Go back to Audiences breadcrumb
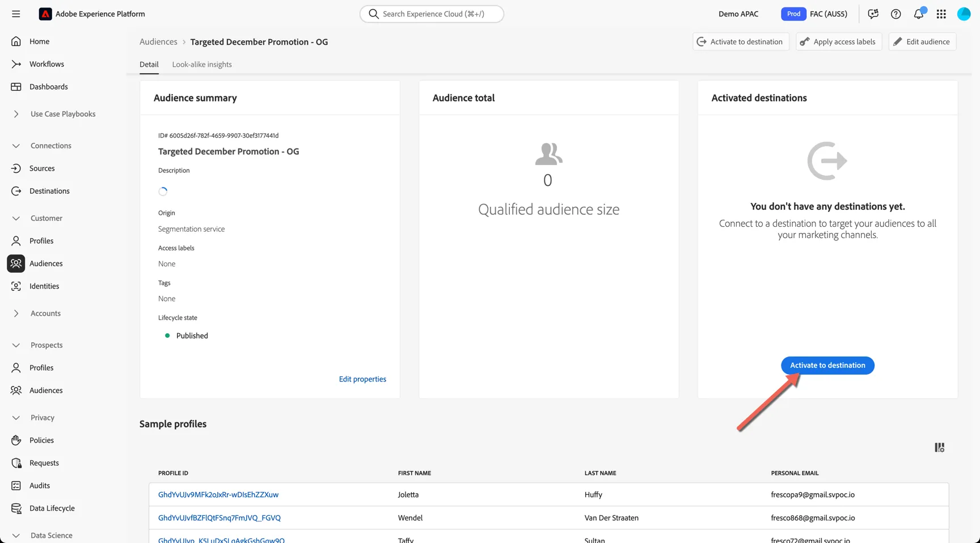Image resolution: width=980 pixels, height=543 pixels. pyautogui.click(x=158, y=42)
